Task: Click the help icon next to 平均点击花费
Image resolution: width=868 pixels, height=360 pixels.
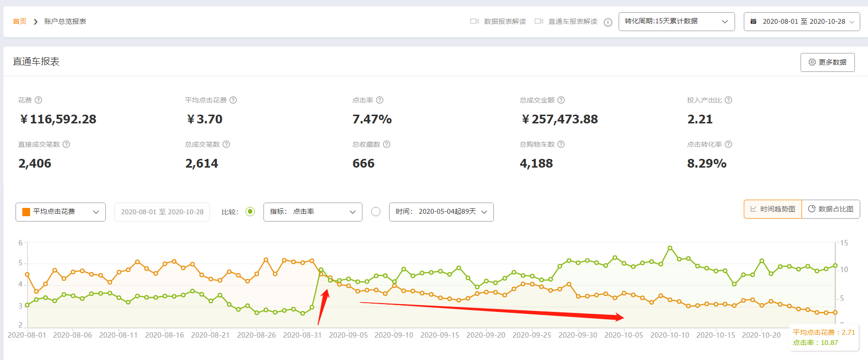Action: click(x=233, y=100)
